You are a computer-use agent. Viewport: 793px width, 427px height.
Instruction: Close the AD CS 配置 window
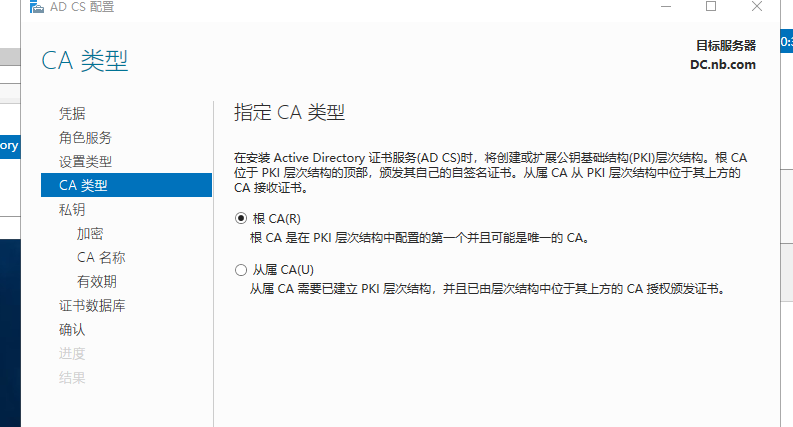757,7
